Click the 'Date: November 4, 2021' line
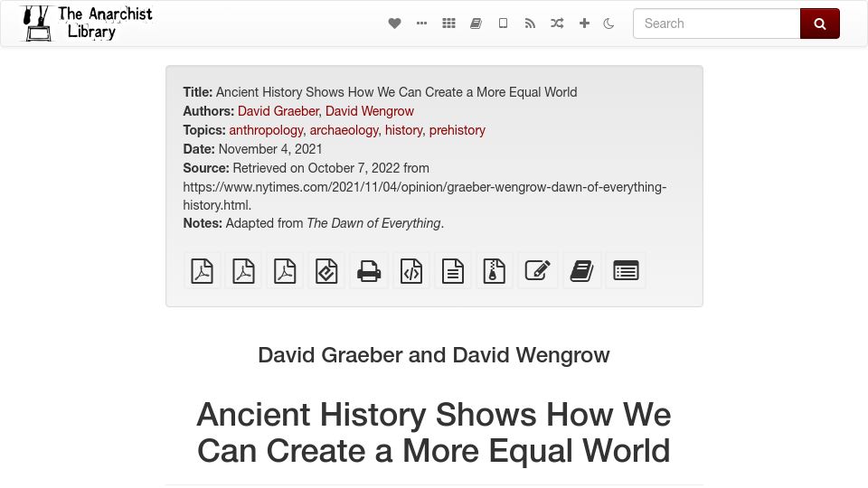Viewport: 868px width, 488px height. (x=252, y=149)
